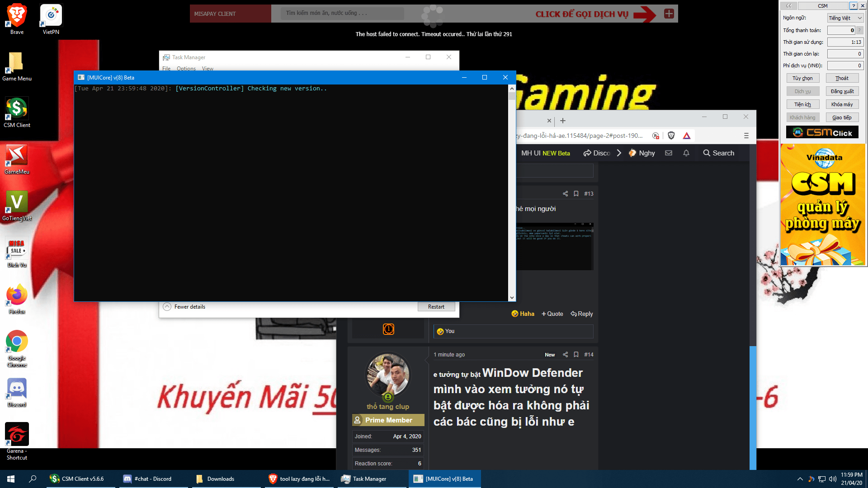This screenshot has height=488, width=868.
Task: Open the browser hamburger menu
Action: (x=746, y=136)
